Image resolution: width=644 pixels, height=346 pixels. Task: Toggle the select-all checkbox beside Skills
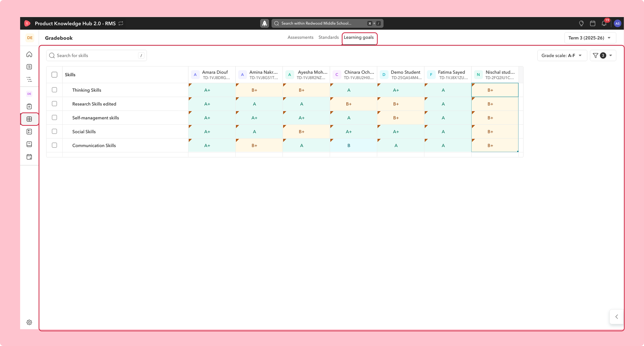54,75
